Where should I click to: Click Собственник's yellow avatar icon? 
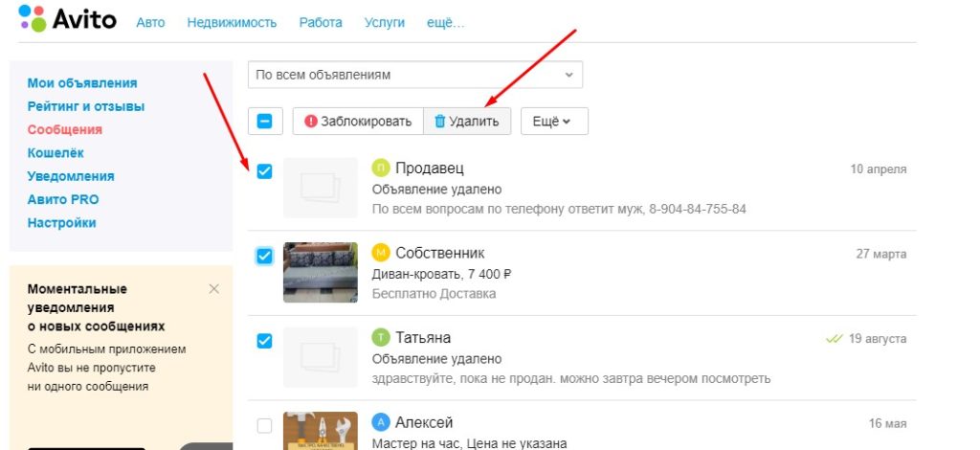coord(380,253)
